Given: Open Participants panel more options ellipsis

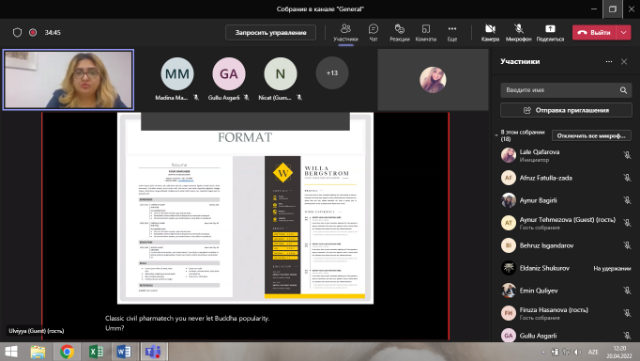Looking at the screenshot, I should tap(609, 62).
